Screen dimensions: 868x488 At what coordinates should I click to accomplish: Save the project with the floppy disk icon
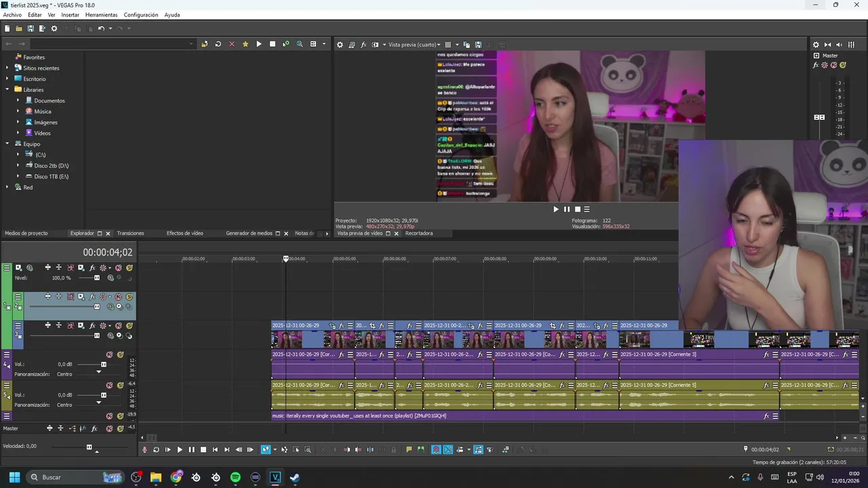31,28
